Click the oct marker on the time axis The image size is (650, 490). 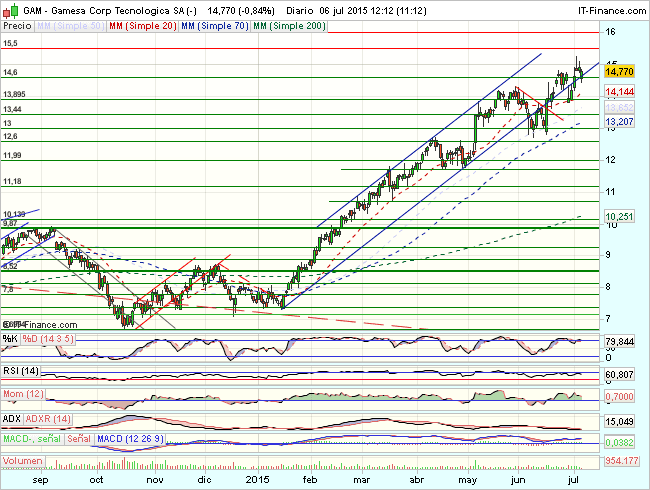tap(97, 480)
